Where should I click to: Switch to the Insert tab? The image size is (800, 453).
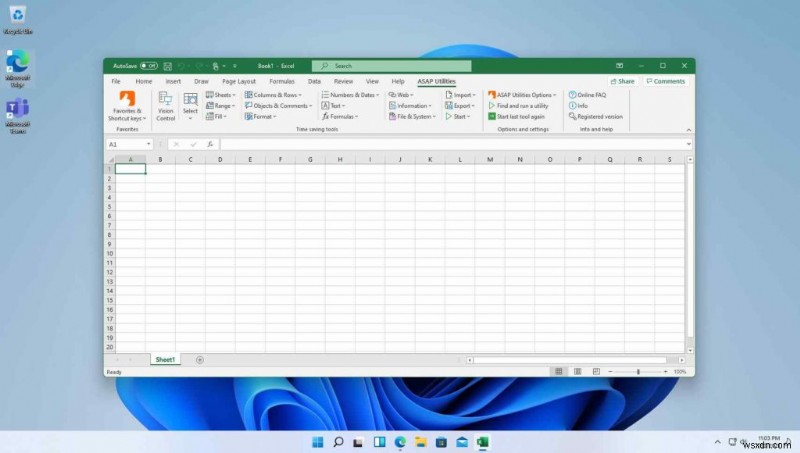[x=173, y=81]
